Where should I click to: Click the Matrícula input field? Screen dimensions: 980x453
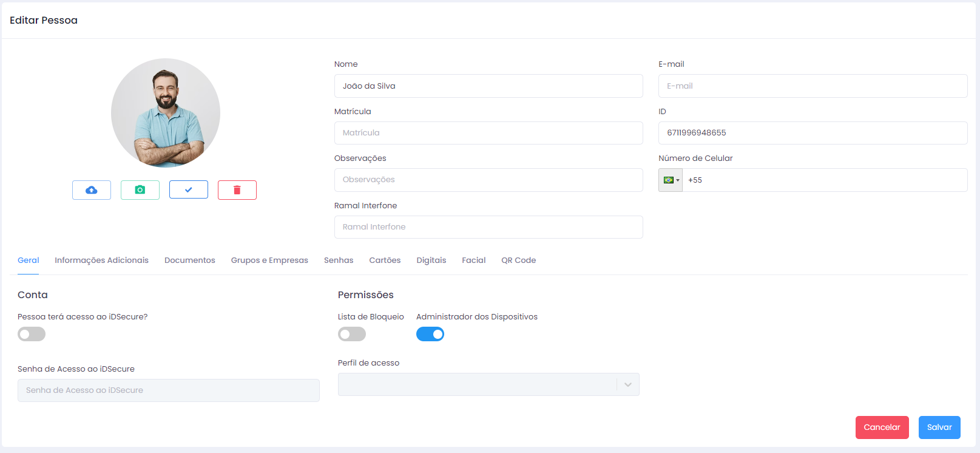click(488, 133)
